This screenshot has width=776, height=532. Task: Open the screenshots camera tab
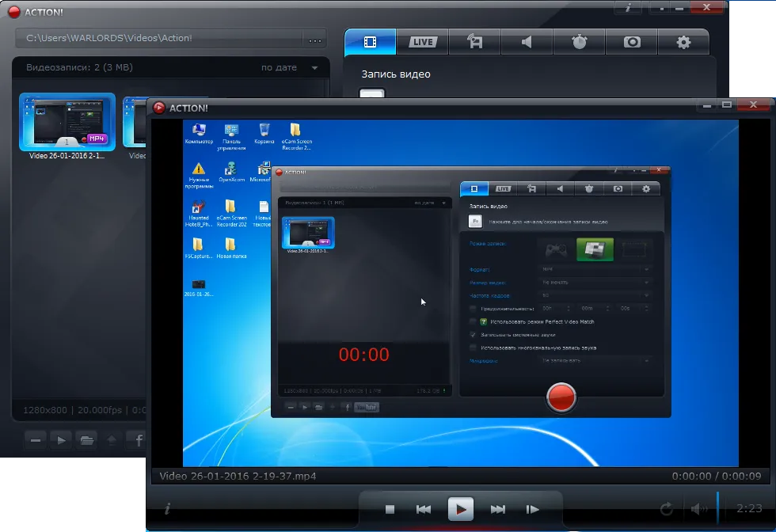631,42
